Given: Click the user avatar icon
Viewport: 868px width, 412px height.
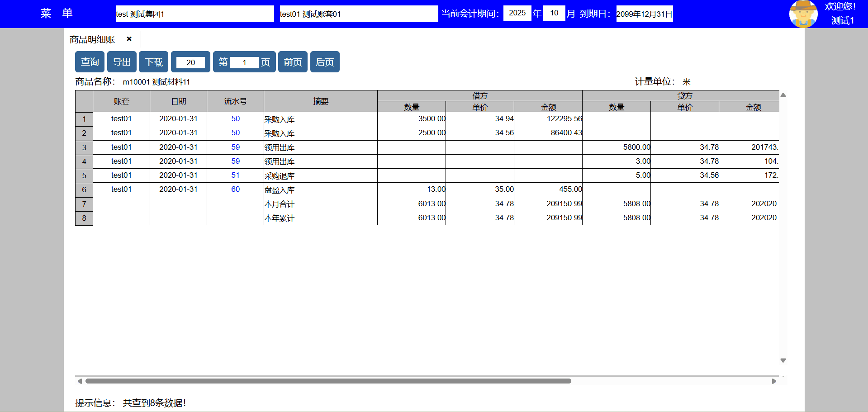Looking at the screenshot, I should tap(803, 14).
